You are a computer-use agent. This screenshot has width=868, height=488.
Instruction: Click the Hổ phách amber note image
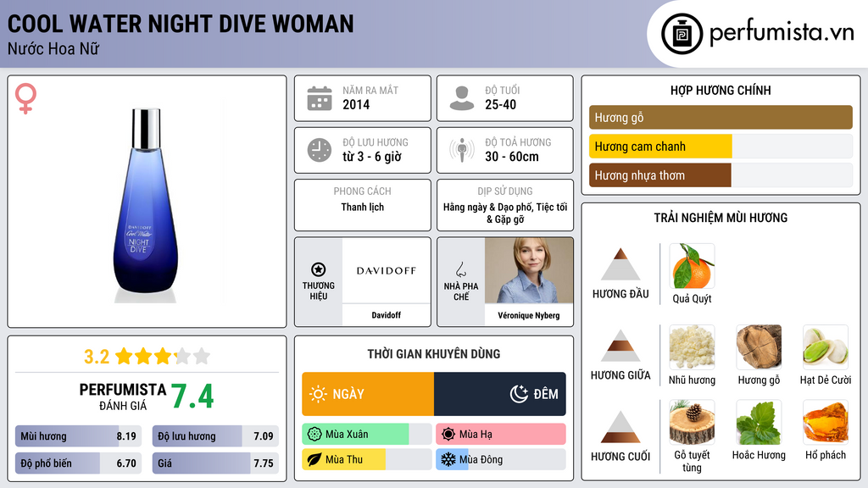click(x=826, y=423)
